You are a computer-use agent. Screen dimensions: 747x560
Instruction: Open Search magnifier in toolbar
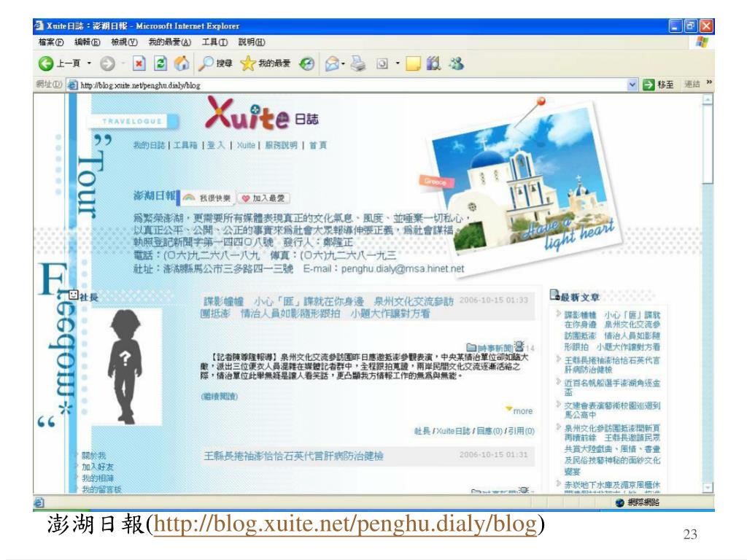[206, 63]
